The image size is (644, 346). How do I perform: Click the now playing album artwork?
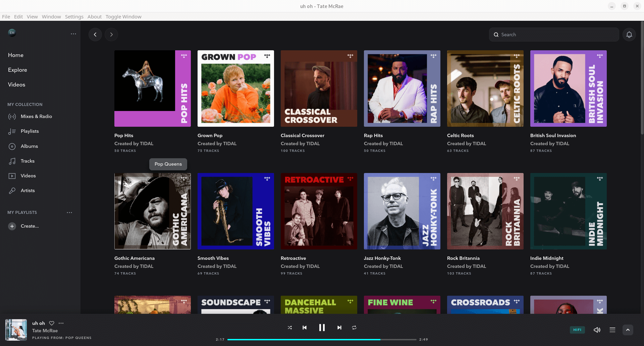[x=16, y=330]
